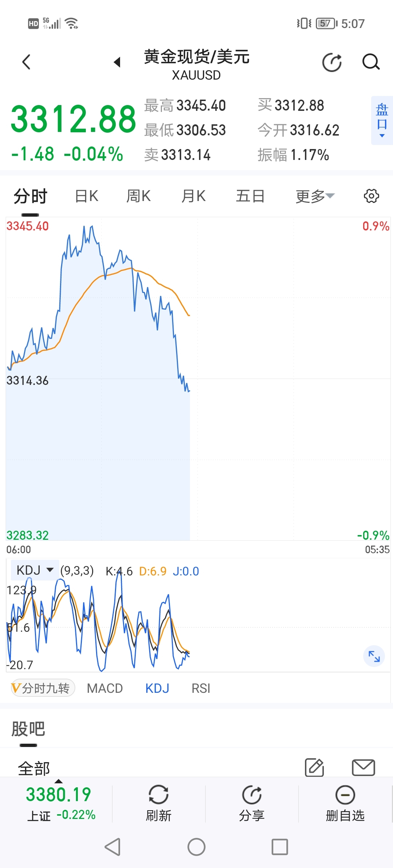The image size is (393, 868).
Task: Switch to the 五日 chart tab
Action: 250,196
